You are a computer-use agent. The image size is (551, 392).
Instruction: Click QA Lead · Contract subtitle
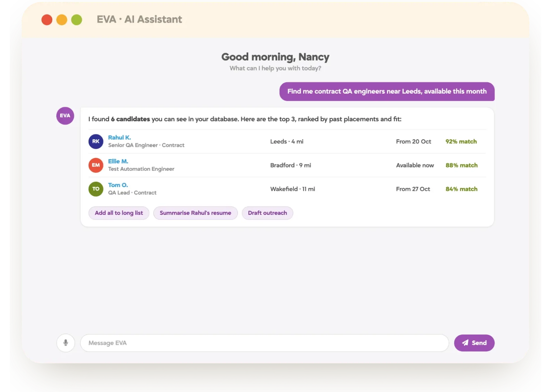click(x=132, y=193)
